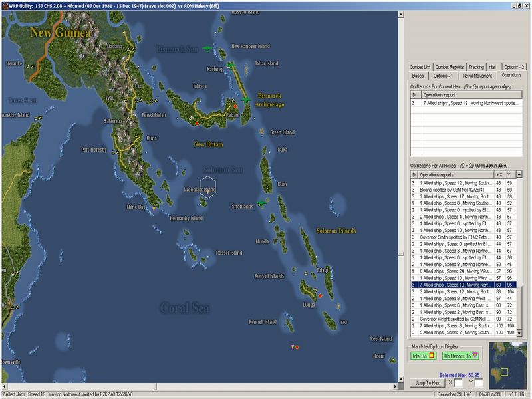Click the port anchor icon at Port Moresby
The width and height of the screenshot is (532, 399).
(113, 153)
